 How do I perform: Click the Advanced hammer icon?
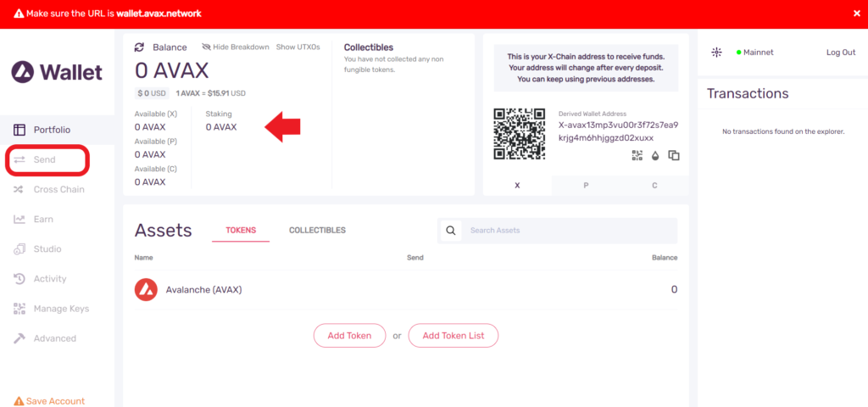19,338
